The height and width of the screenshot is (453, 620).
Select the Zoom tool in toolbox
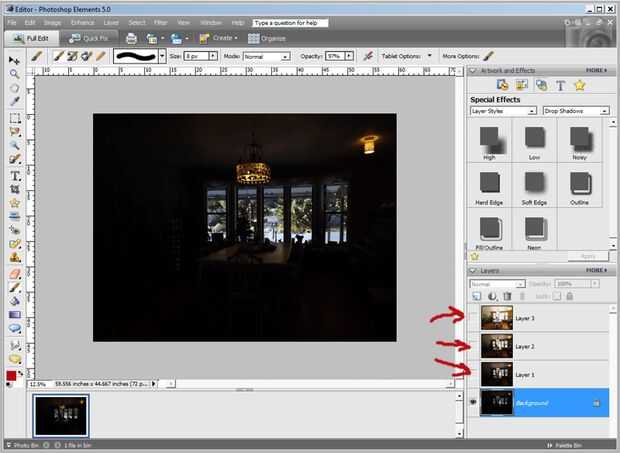click(14, 74)
